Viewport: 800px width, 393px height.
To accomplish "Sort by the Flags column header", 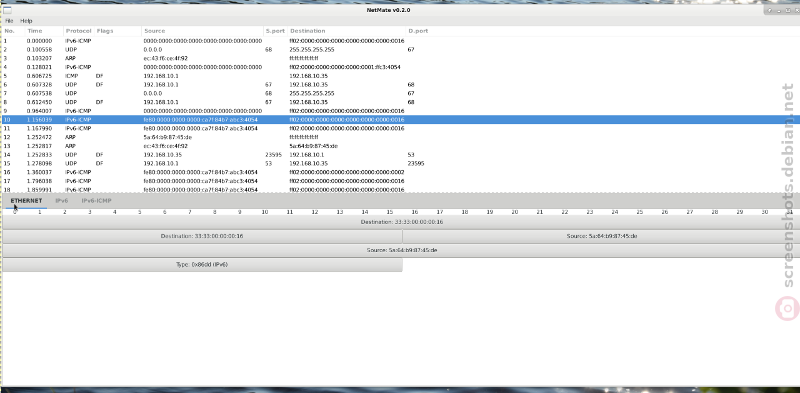I will coord(118,31).
